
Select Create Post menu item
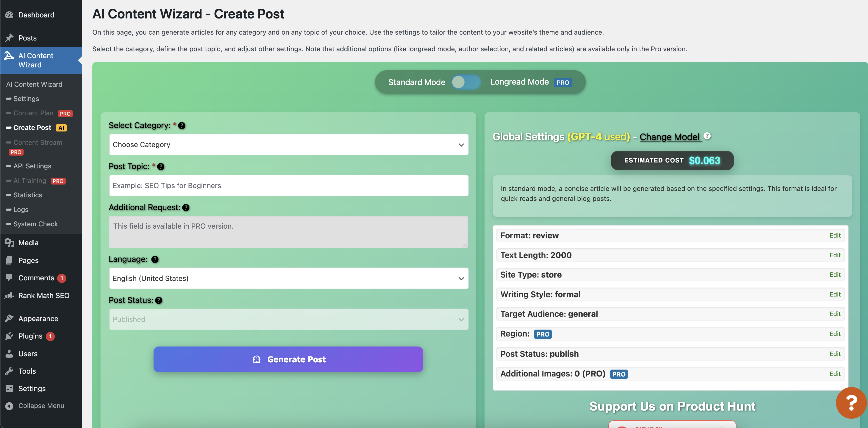pyautogui.click(x=37, y=128)
